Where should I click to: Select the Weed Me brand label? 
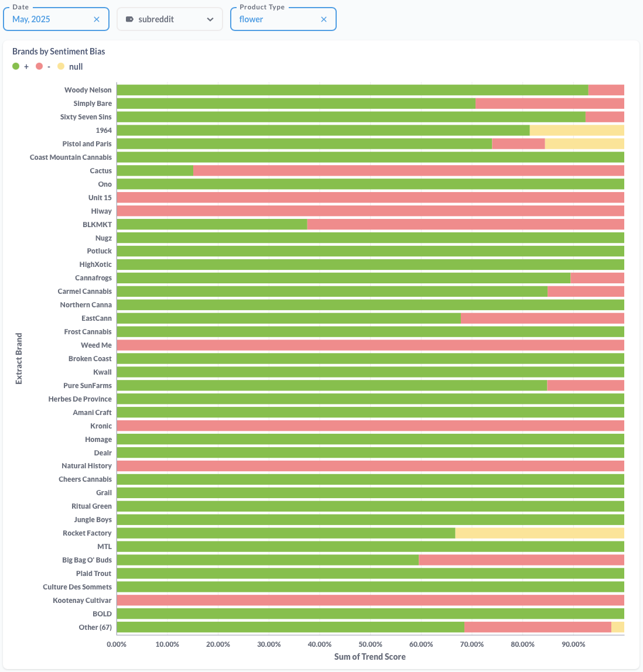97,345
